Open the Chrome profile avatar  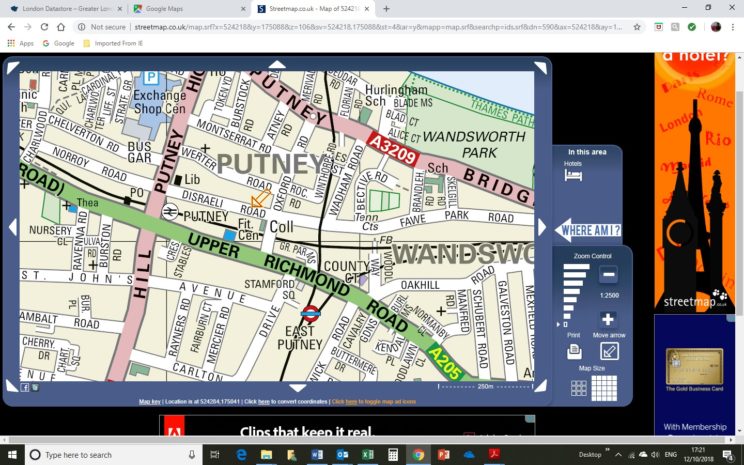point(716,27)
